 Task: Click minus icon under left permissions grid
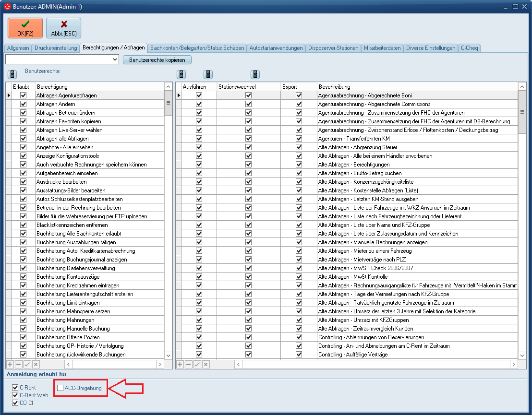pos(19,365)
